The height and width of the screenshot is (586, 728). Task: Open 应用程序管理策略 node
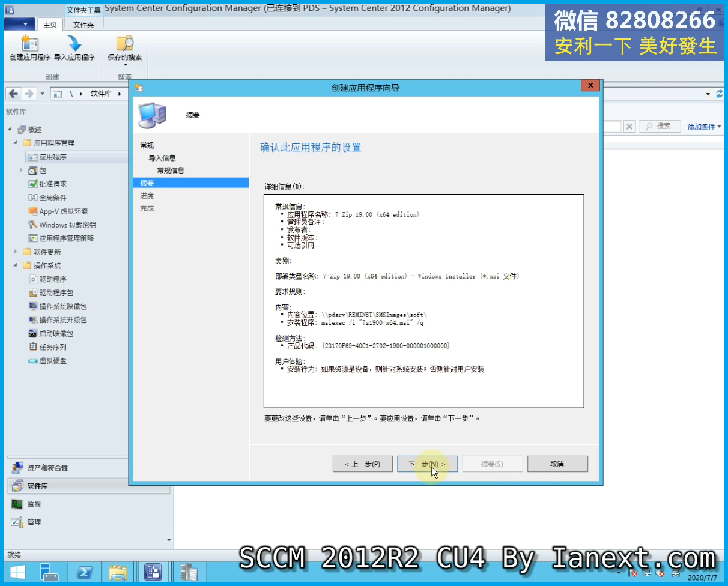66,238
